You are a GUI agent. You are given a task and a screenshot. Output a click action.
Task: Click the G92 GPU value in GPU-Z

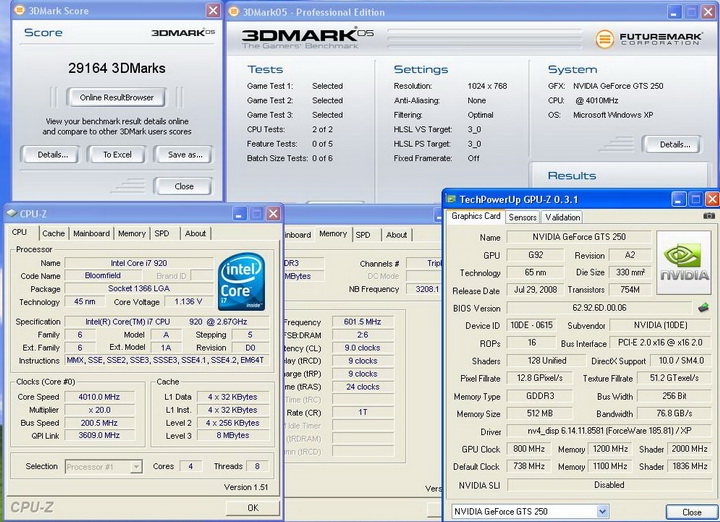click(535, 255)
